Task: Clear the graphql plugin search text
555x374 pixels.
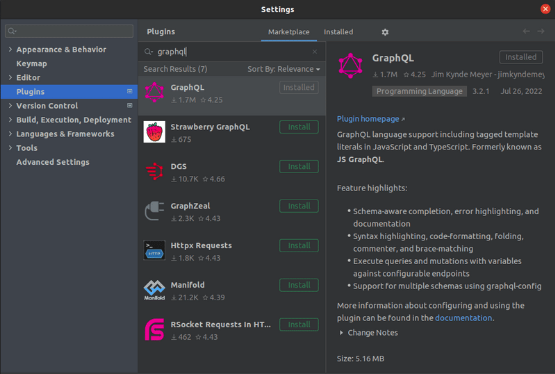Action: 315,52
